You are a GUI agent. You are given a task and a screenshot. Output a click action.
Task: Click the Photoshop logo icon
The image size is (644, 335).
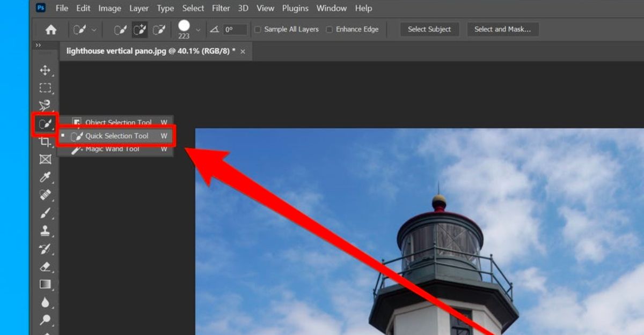(41, 8)
